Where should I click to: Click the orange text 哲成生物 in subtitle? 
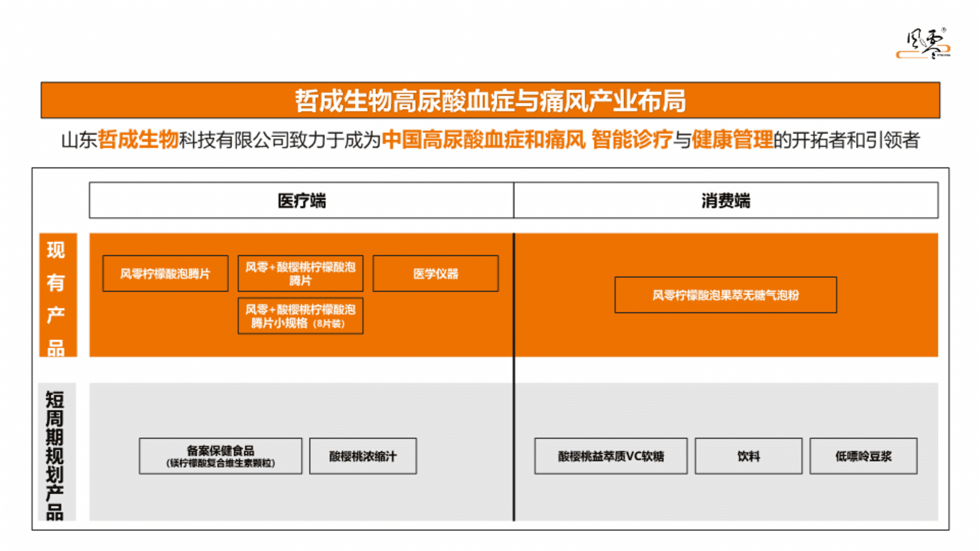click(137, 140)
